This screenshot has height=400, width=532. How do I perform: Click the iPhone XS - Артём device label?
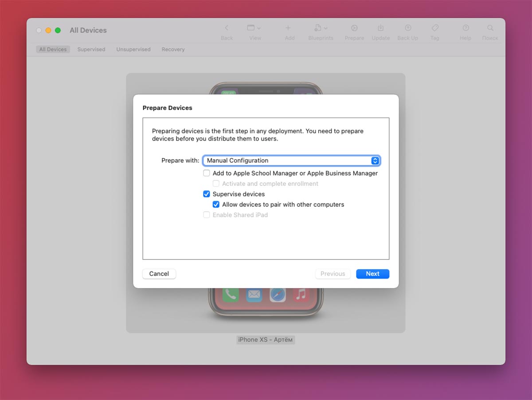tap(266, 340)
